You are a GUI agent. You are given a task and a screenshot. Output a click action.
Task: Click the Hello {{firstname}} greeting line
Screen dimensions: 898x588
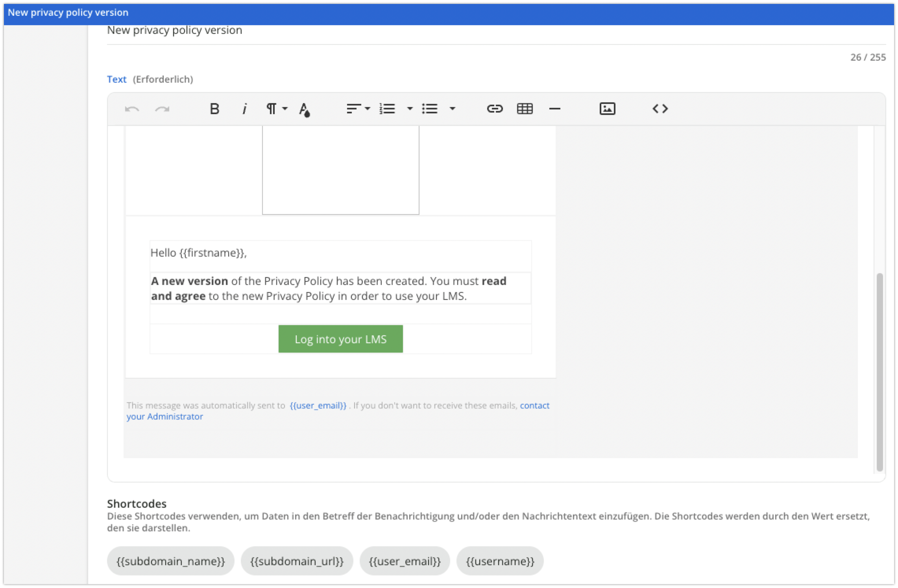pyautogui.click(x=198, y=253)
